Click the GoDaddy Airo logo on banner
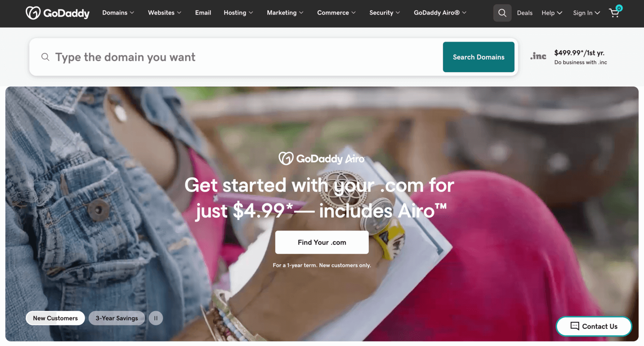644x346 pixels. tap(322, 158)
